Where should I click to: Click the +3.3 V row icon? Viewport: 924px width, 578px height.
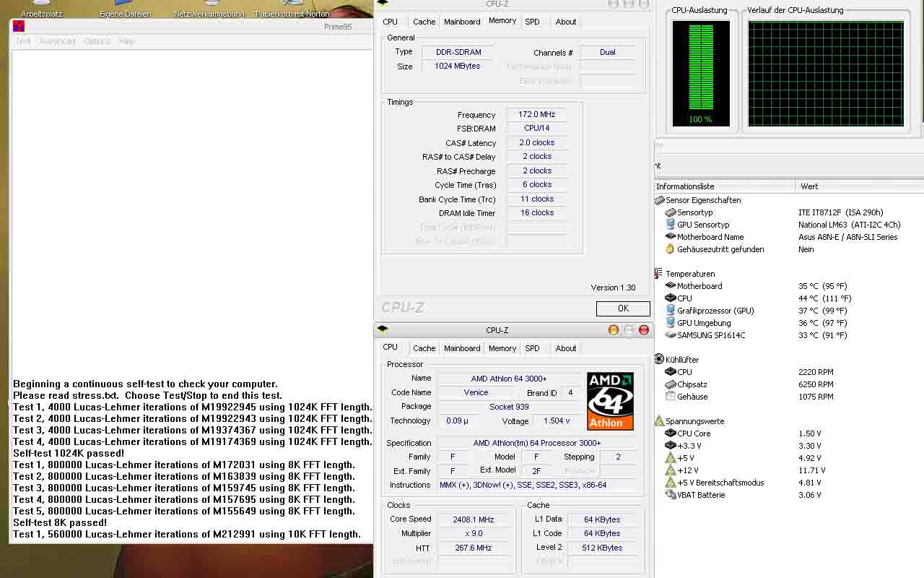click(671, 446)
